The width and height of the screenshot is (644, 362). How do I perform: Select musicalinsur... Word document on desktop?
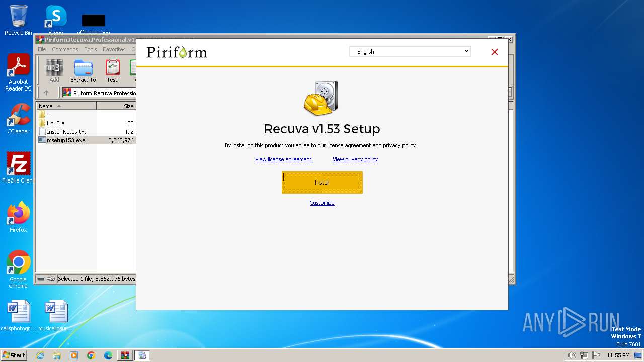(x=56, y=316)
